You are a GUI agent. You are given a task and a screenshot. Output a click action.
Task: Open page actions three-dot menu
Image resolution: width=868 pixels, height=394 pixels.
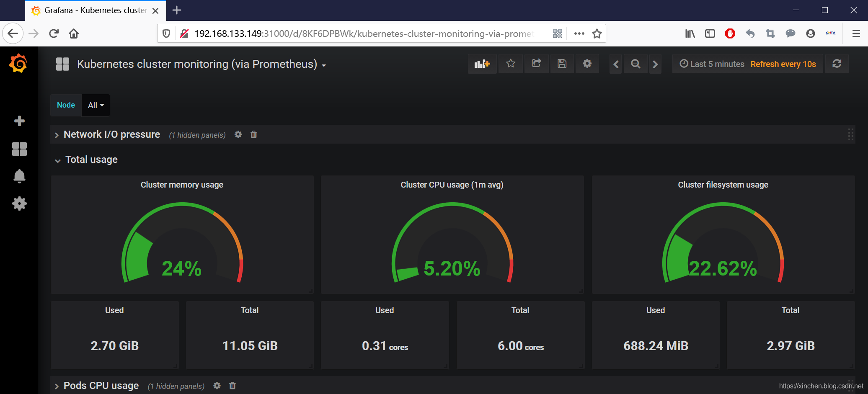(x=579, y=33)
